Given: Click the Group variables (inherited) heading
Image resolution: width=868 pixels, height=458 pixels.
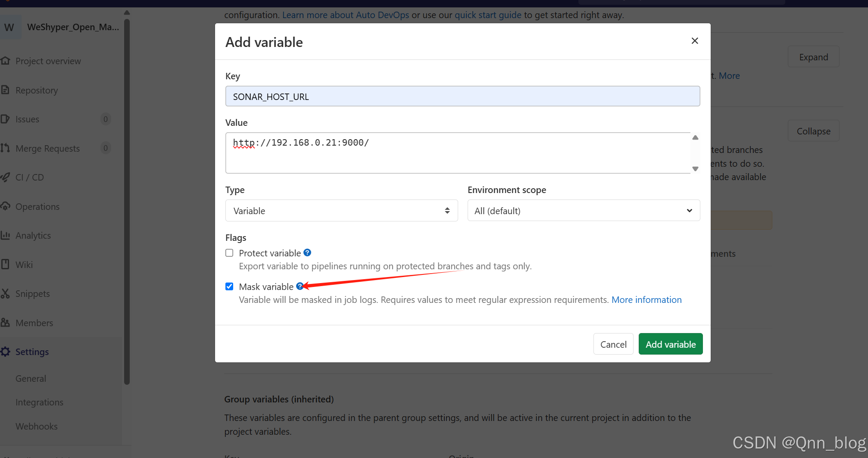Looking at the screenshot, I should click(x=279, y=399).
